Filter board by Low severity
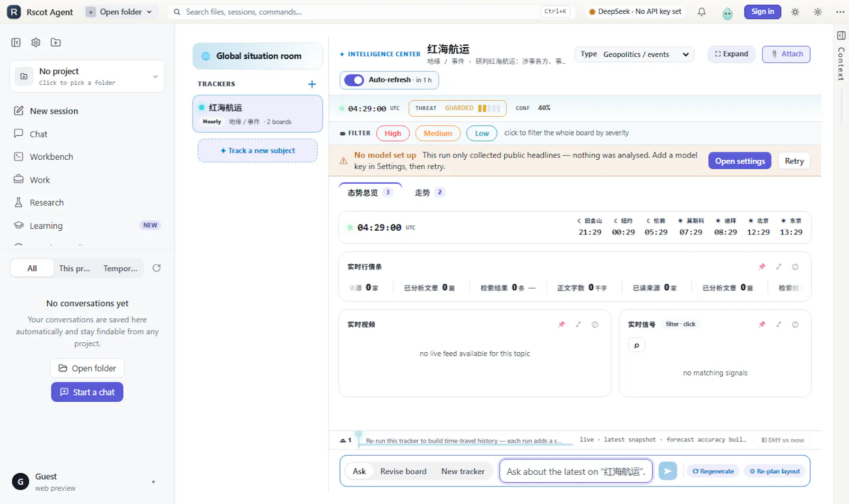Image resolution: width=849 pixels, height=504 pixels. click(x=482, y=133)
